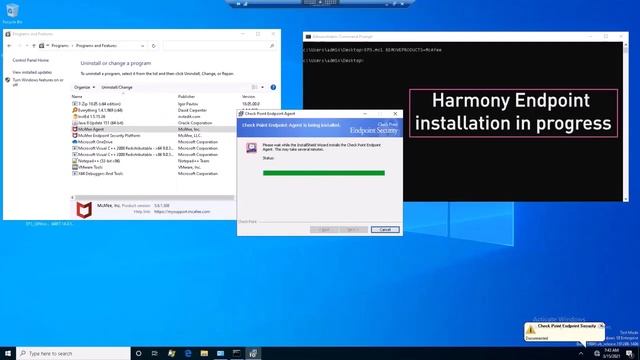
Task: Select the Java 8 Update program row
Action: coord(153,123)
